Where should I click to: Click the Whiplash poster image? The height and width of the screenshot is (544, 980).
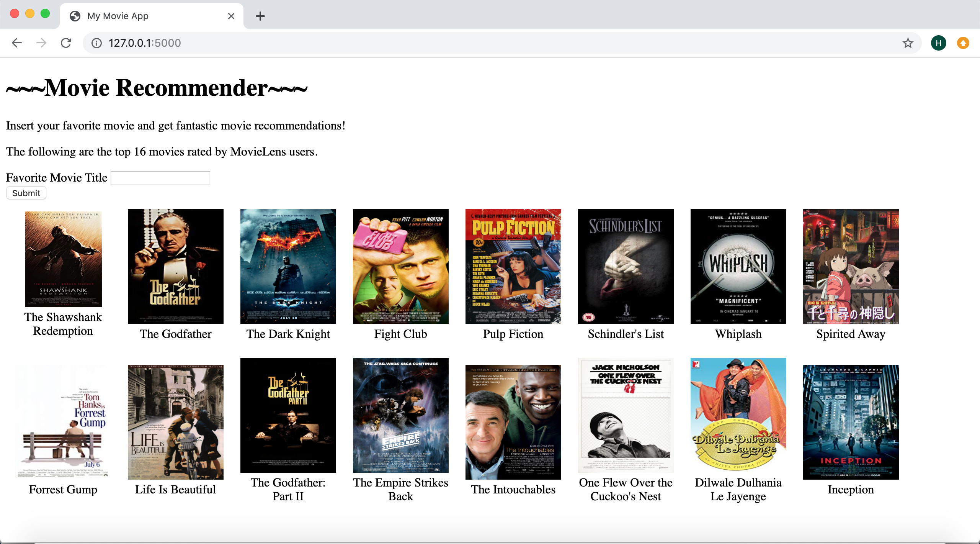(x=738, y=266)
